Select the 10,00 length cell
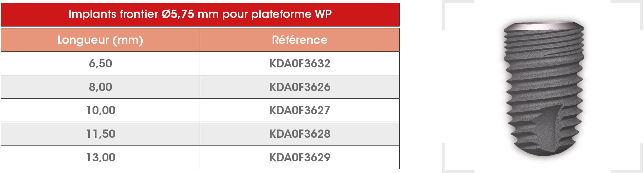Viewport: 644px width, 173px height. [x=100, y=110]
